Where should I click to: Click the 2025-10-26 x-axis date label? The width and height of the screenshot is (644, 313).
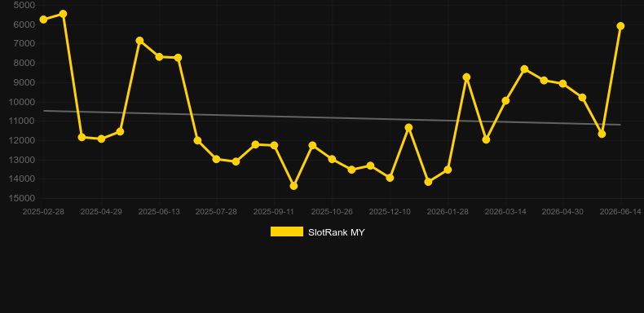click(332, 212)
